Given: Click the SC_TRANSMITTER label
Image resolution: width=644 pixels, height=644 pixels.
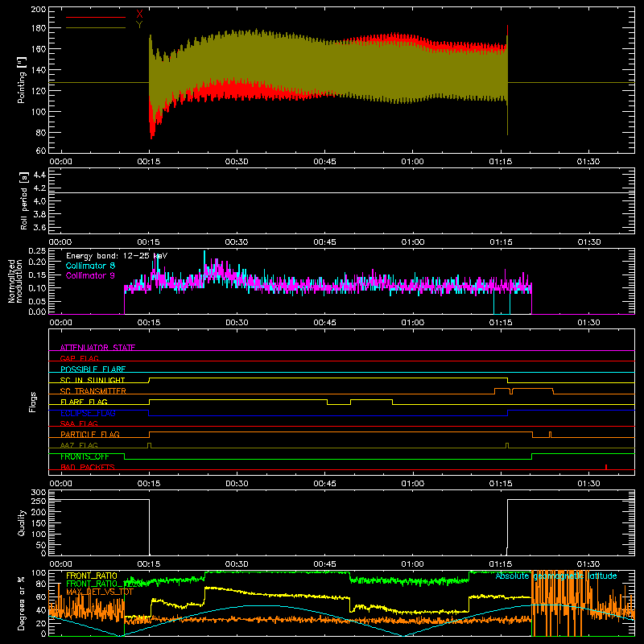Looking at the screenshot, I should coord(93,391).
